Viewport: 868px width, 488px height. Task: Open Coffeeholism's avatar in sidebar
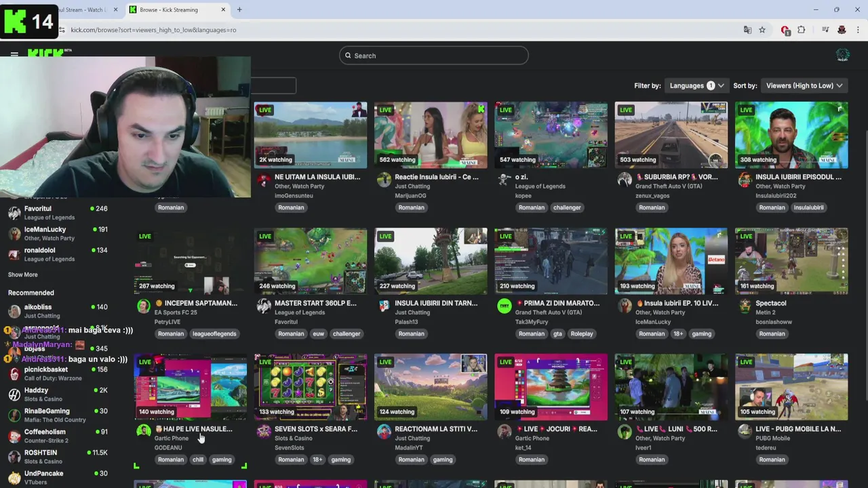[14, 436]
